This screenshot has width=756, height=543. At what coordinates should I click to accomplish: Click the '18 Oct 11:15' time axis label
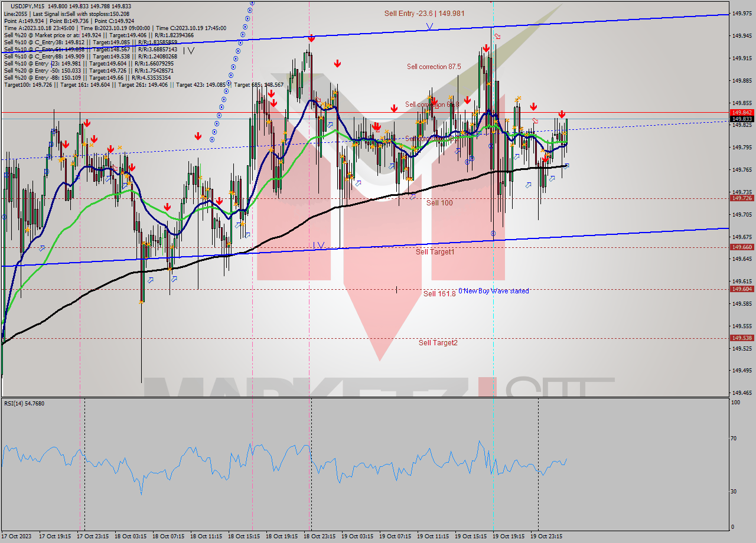(206, 537)
